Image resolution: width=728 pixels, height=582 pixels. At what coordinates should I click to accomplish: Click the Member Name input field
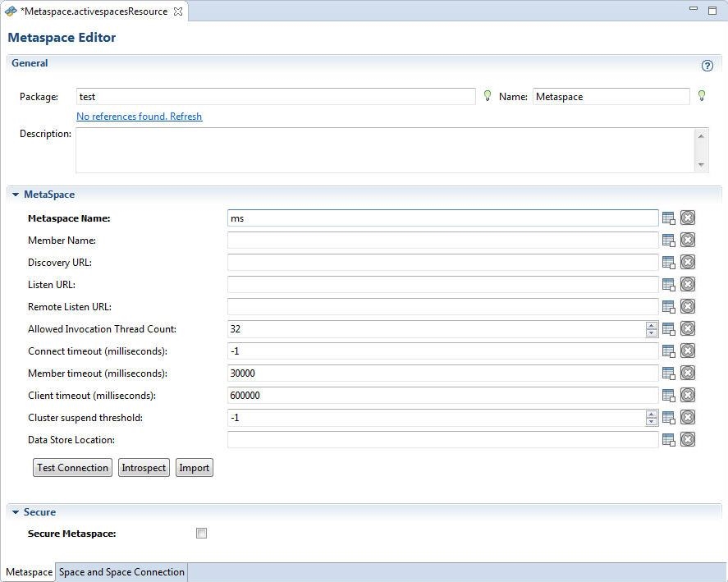443,241
